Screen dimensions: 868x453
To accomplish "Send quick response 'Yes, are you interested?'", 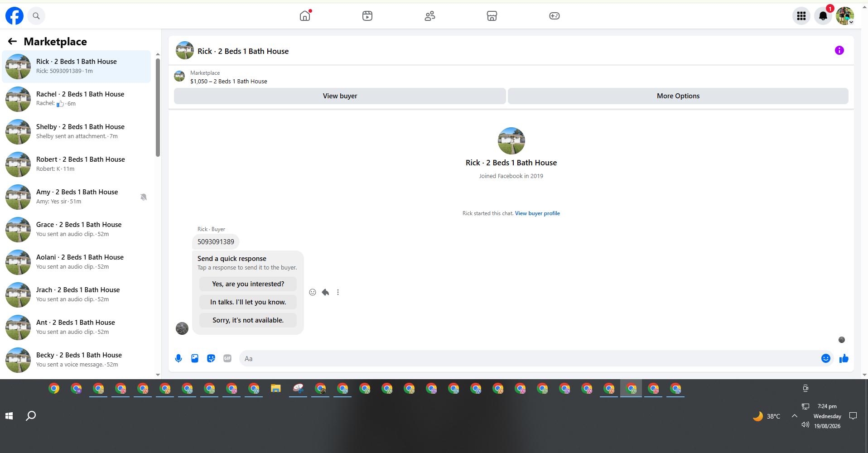I will tap(248, 284).
